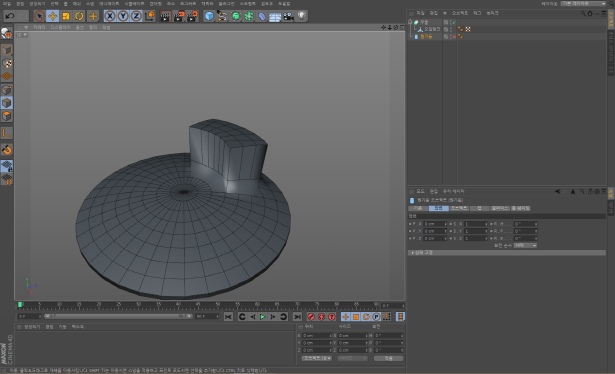Toggle the world/object coordinate system icon
The image size is (615, 374).
tap(150, 16)
